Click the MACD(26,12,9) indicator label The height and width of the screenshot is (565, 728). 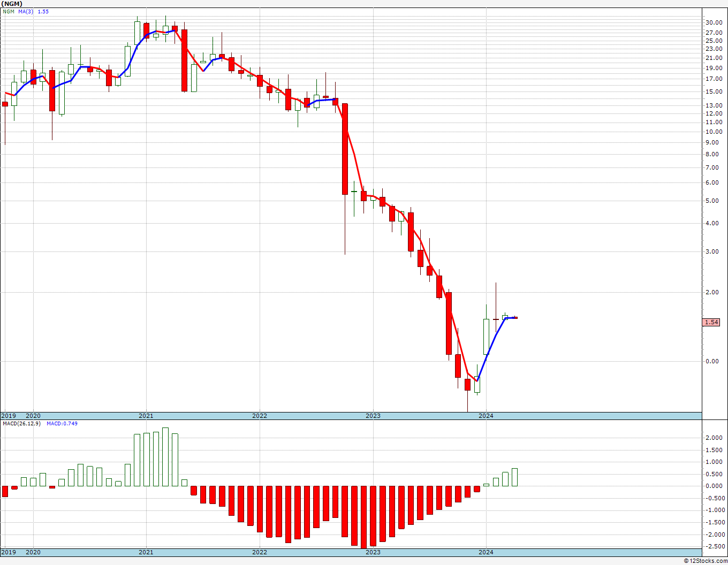[x=22, y=423]
